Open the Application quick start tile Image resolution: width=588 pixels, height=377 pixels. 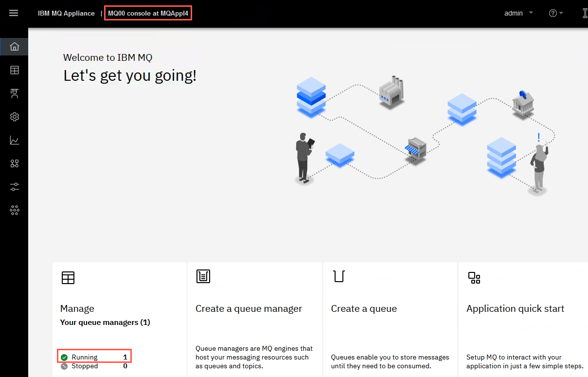pyautogui.click(x=523, y=320)
